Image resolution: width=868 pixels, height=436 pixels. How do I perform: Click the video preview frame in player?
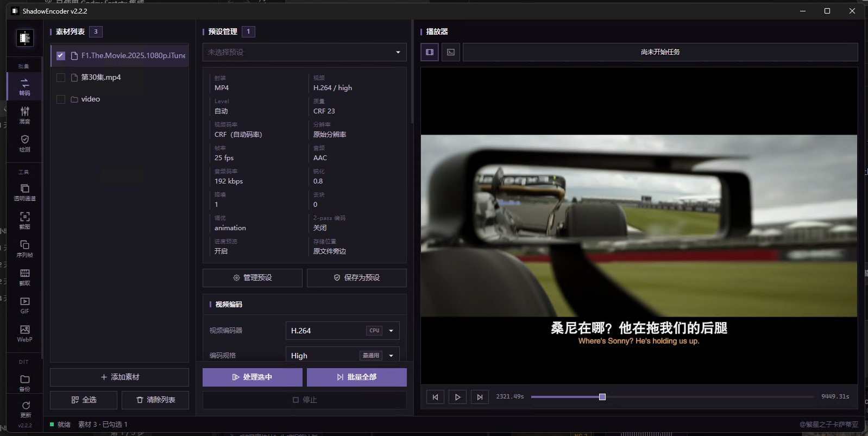pyautogui.click(x=639, y=226)
